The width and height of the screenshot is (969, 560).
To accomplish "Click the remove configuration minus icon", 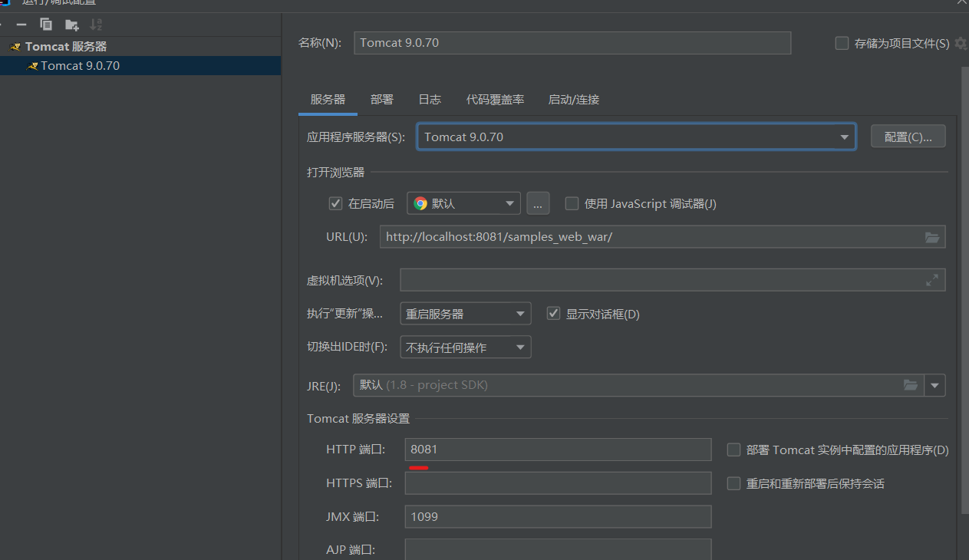I will point(21,25).
